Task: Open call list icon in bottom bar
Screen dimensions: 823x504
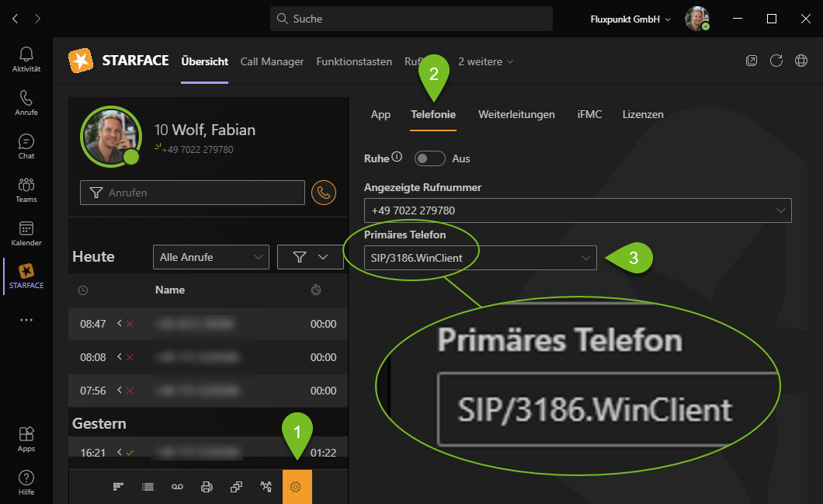Action: point(148,487)
